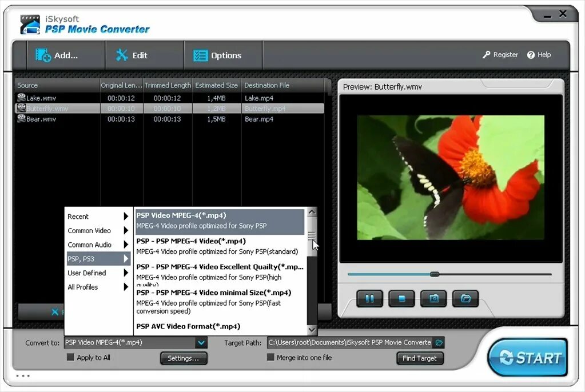This screenshot has width=585, height=392.
Task: Select the All Profiles category
Action: click(98, 287)
